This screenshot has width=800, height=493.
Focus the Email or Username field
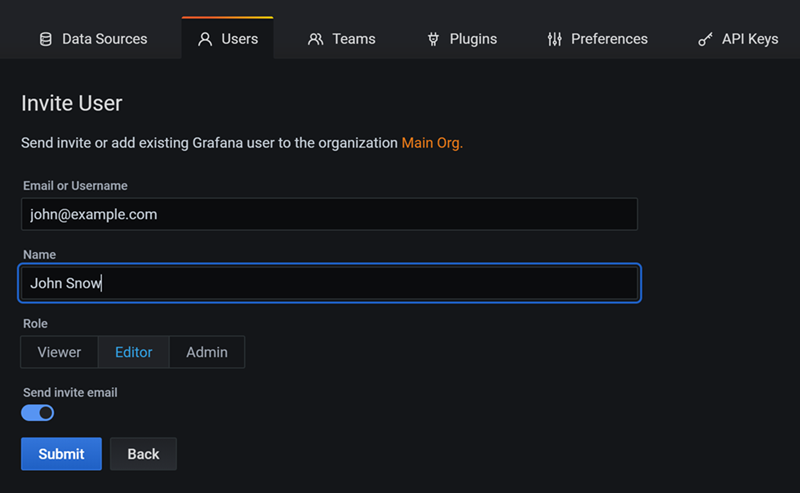pyautogui.click(x=329, y=214)
